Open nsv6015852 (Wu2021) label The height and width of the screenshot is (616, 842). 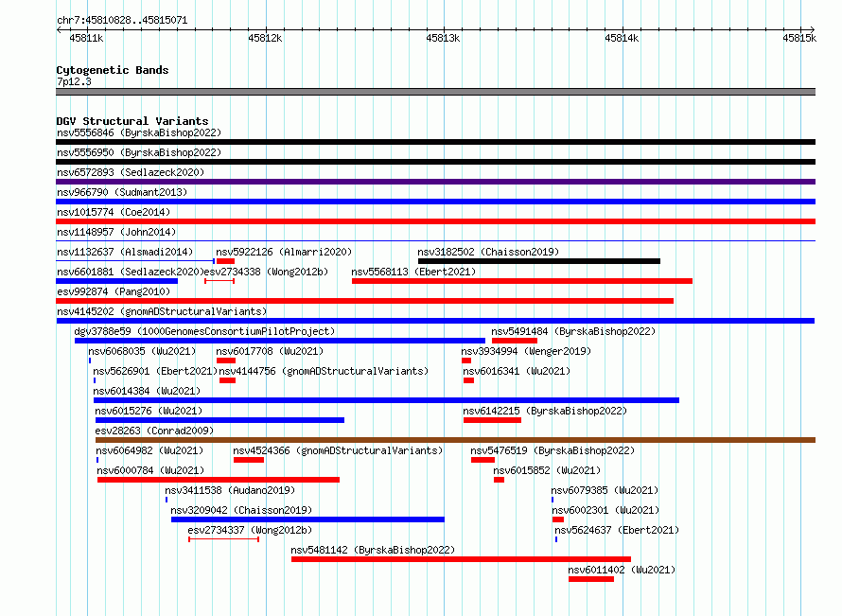tap(547, 470)
